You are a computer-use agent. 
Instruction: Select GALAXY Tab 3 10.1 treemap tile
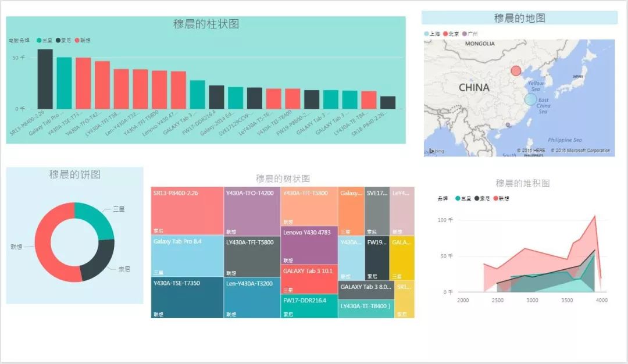(x=309, y=280)
